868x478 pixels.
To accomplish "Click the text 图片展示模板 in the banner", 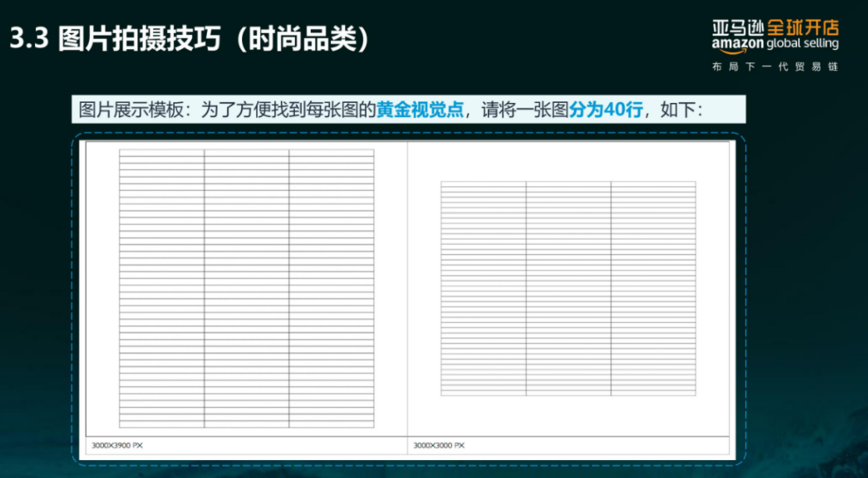I will point(130,109).
